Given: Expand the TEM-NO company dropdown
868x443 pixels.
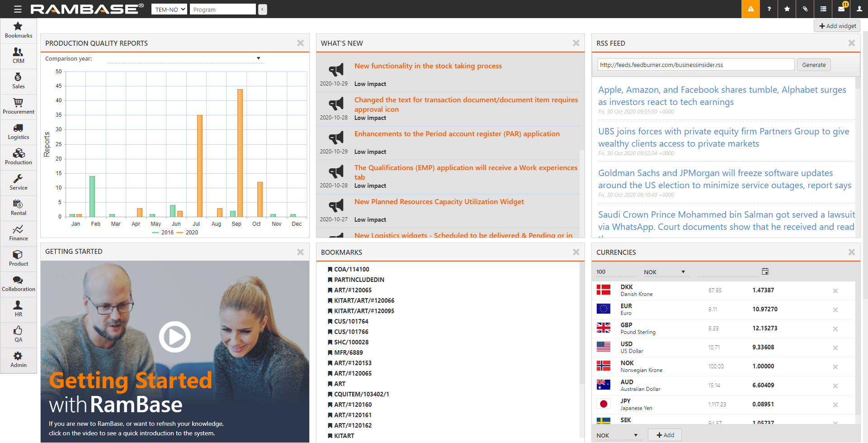Looking at the screenshot, I should [169, 10].
